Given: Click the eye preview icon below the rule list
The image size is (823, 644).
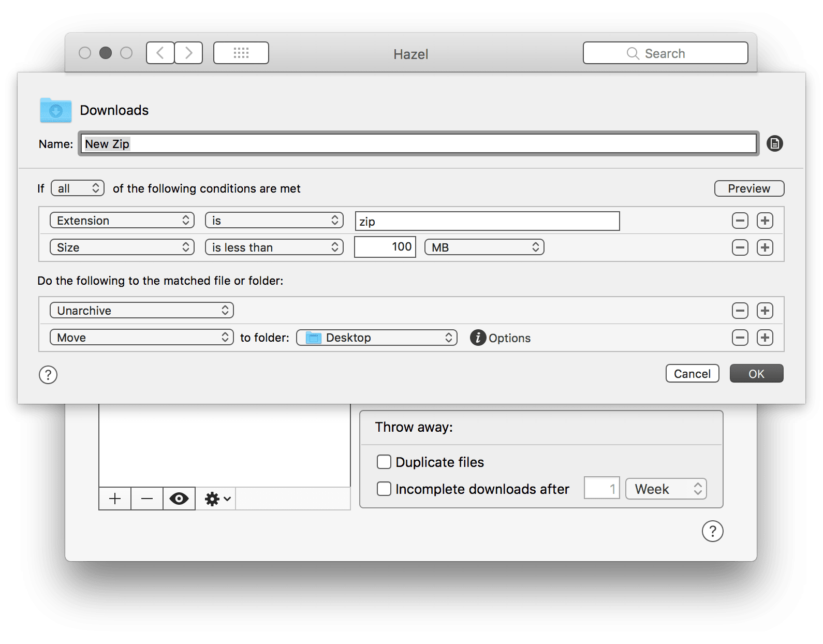Looking at the screenshot, I should 179,499.
